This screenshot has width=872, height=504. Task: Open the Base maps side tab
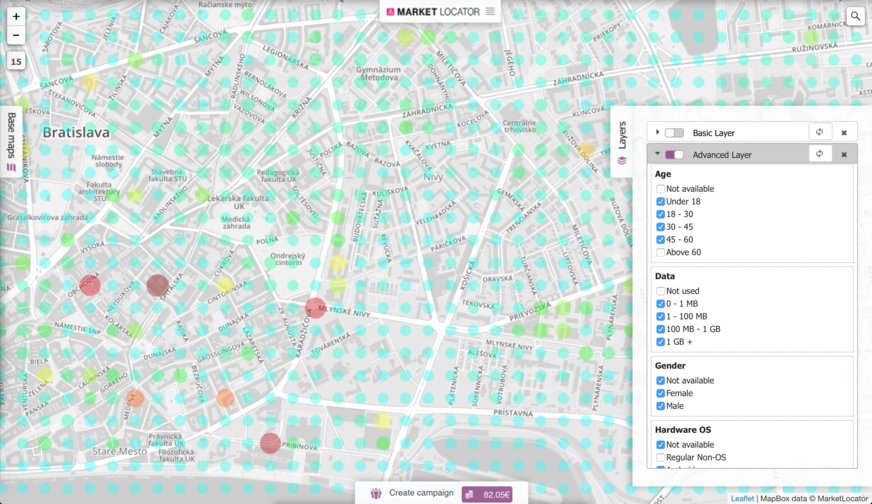pos(11,142)
